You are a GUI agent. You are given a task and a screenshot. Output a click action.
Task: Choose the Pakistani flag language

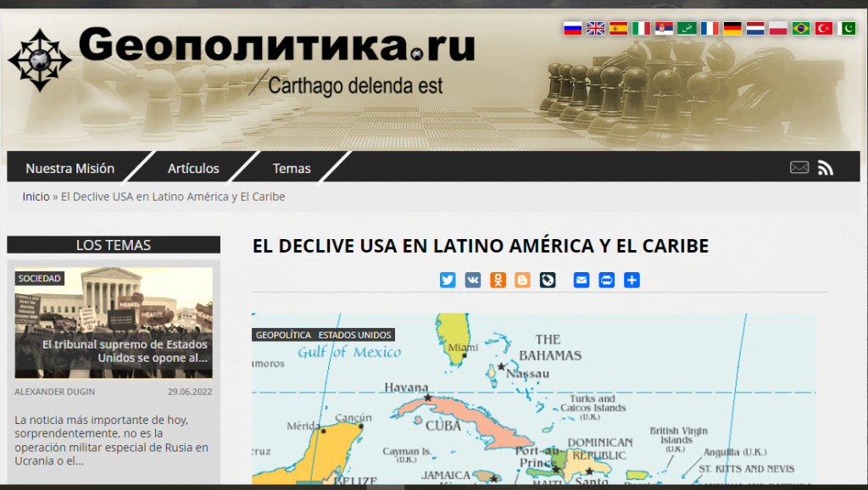click(x=847, y=28)
